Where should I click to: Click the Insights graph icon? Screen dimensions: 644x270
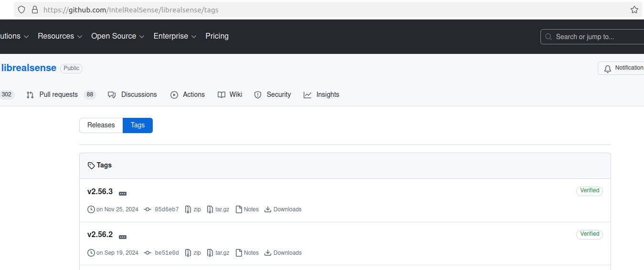(307, 95)
